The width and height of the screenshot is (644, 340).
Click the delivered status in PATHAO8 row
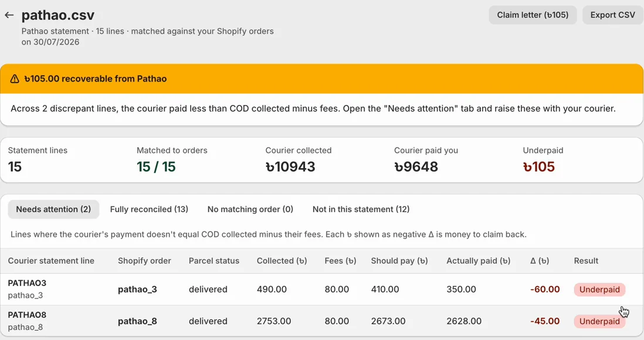pyautogui.click(x=208, y=321)
